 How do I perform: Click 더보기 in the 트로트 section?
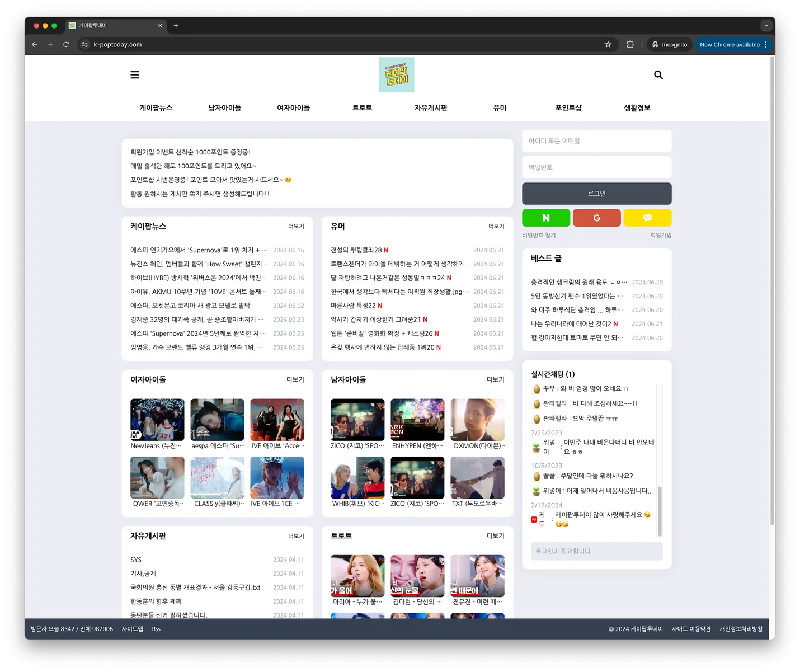click(x=496, y=535)
